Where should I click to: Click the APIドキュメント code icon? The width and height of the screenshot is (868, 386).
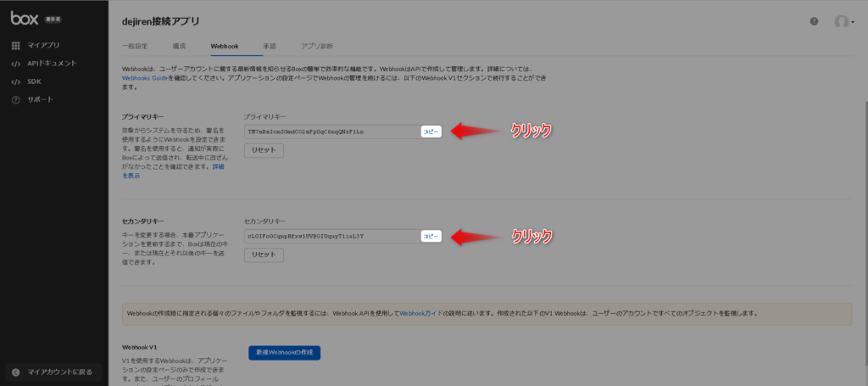pos(15,64)
